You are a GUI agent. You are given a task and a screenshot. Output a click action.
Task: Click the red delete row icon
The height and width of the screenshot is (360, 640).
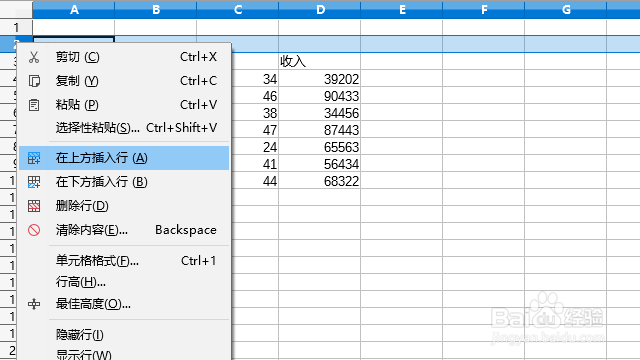point(34,206)
